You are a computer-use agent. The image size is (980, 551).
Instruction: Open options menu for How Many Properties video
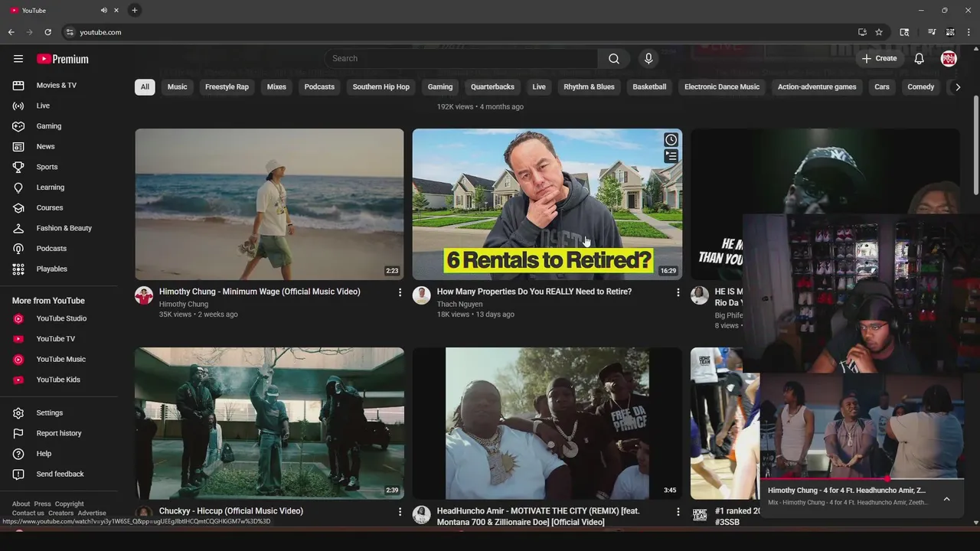click(x=678, y=292)
